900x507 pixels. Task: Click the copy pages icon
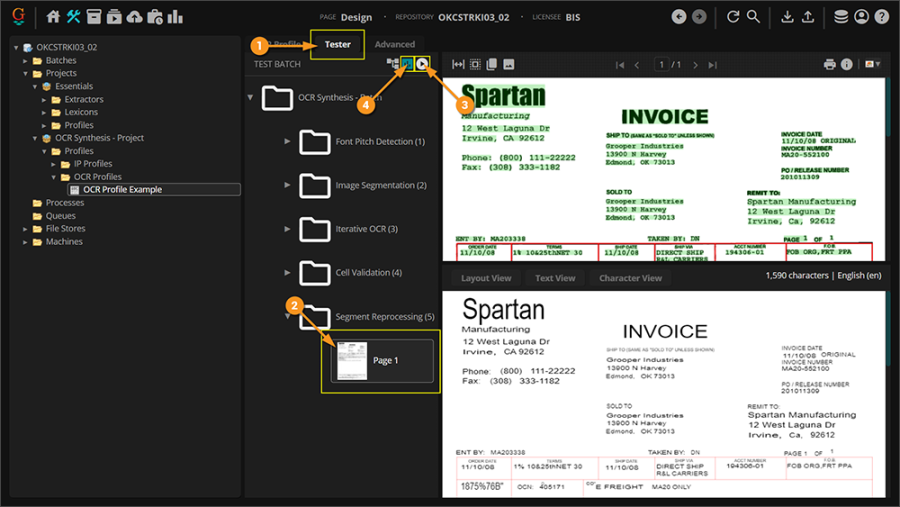(492, 64)
